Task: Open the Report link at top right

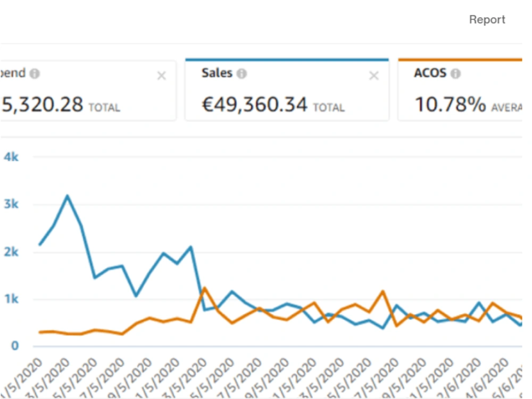Action: [x=487, y=20]
